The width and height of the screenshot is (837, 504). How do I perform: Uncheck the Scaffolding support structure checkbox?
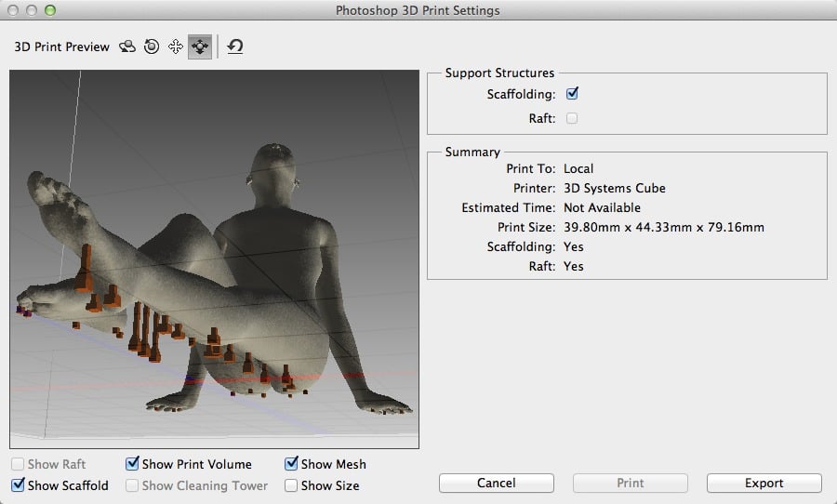pyautogui.click(x=572, y=94)
